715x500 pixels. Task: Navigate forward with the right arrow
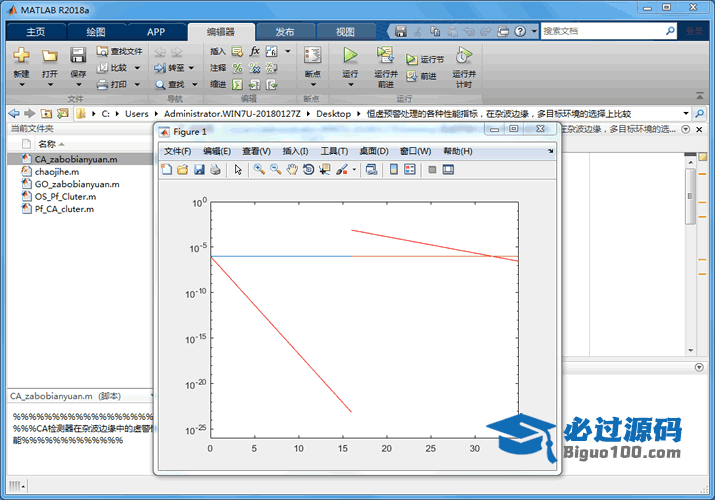30,113
